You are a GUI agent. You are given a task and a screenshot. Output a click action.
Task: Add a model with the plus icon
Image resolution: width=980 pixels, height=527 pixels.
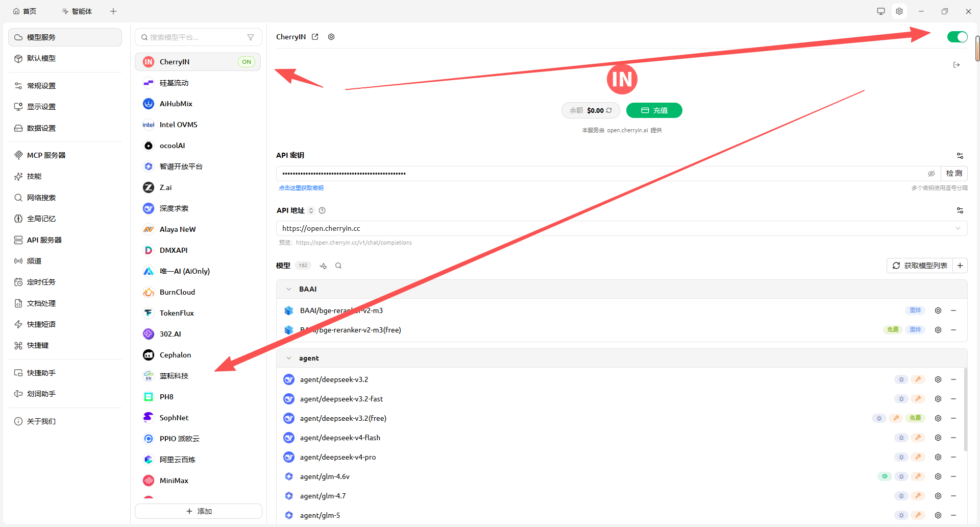(960, 266)
